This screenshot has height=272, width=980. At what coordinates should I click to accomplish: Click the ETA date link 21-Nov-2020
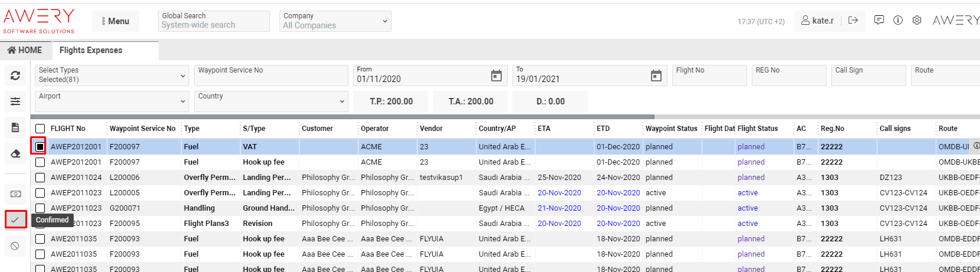(x=559, y=208)
